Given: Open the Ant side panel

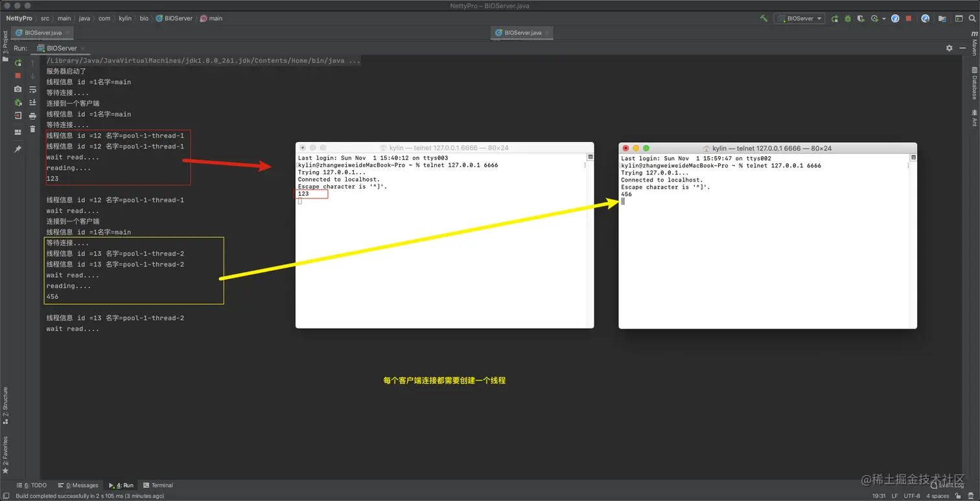Looking at the screenshot, I should pyautogui.click(x=974, y=118).
